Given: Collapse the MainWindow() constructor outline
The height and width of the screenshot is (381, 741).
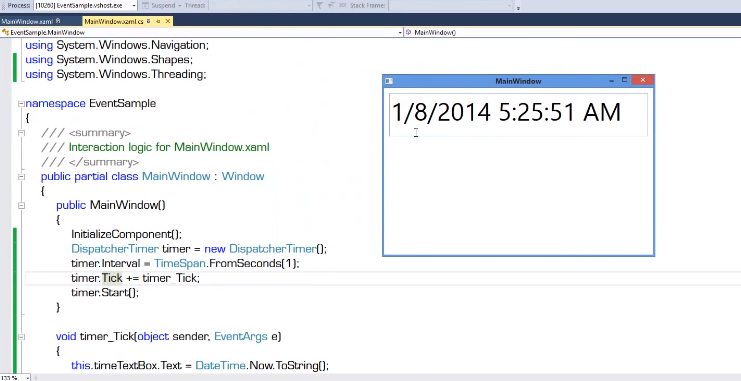Looking at the screenshot, I should [x=21, y=206].
